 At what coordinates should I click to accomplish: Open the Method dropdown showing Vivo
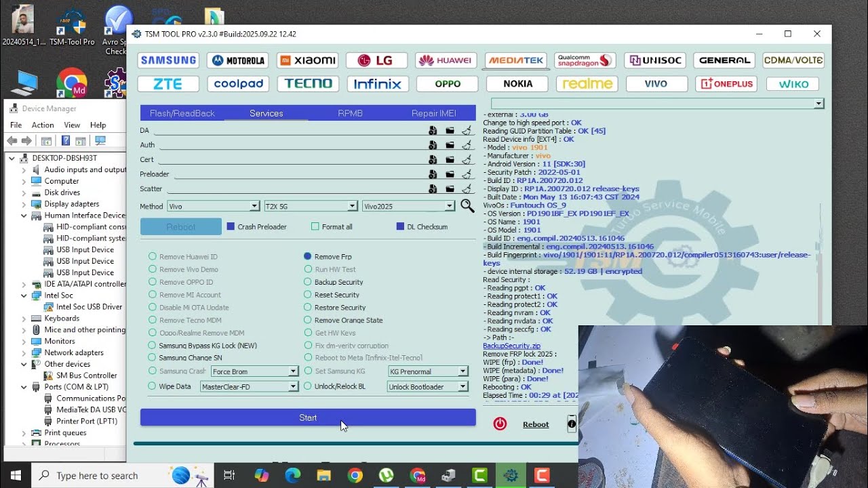pos(213,206)
